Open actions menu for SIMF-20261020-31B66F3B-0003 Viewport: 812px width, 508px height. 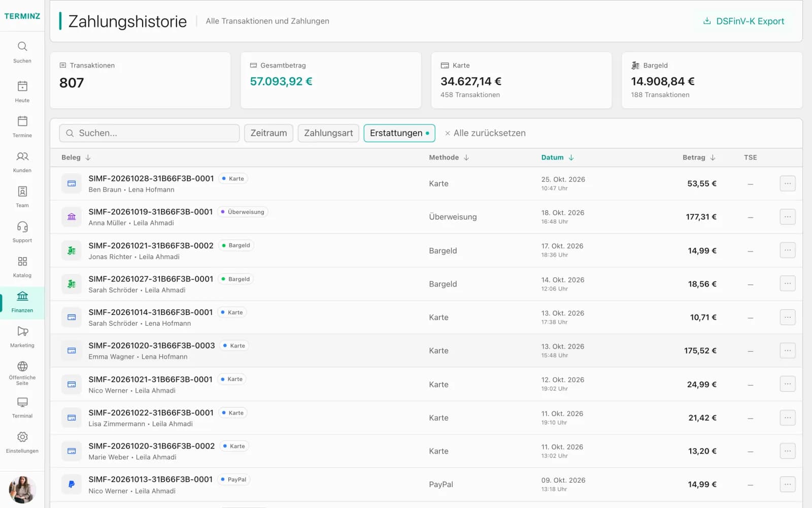[787, 351]
